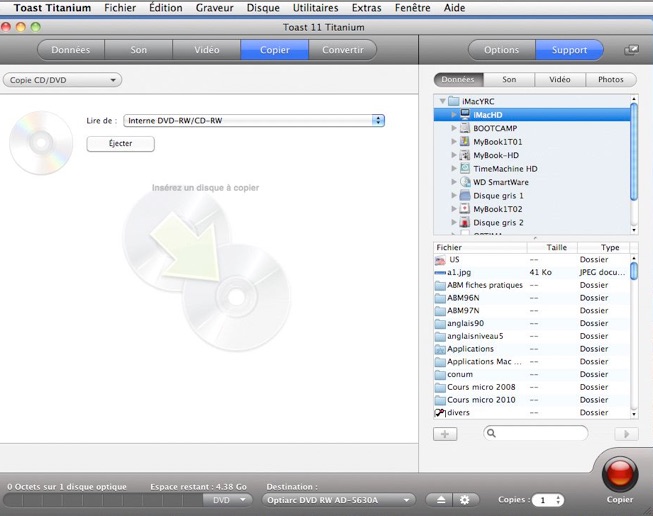Click the Éjecter button
Viewport: 653px width, 516px height.
[x=120, y=144]
